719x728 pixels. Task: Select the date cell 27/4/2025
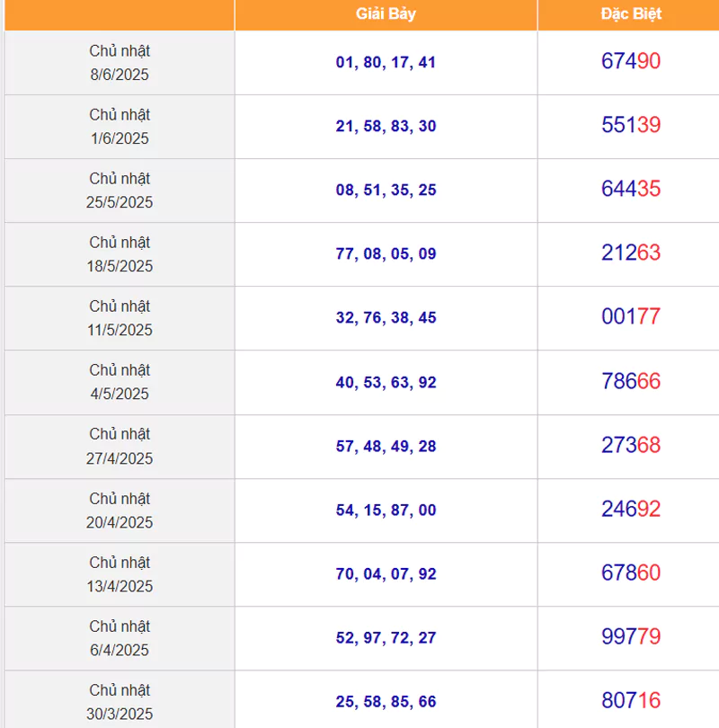(120, 446)
